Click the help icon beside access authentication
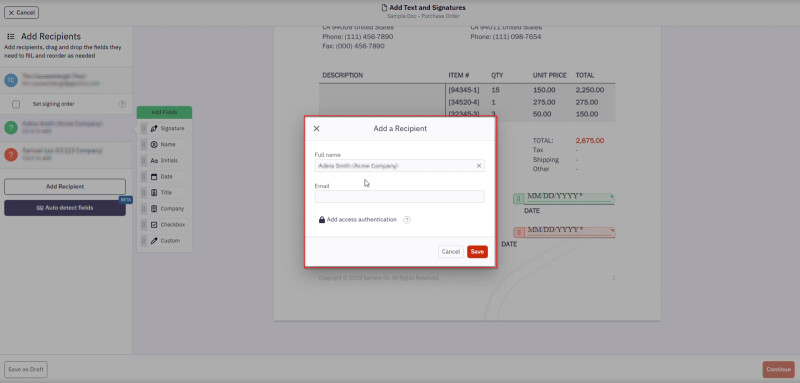Screen dimensions: 800x383 click(407, 220)
